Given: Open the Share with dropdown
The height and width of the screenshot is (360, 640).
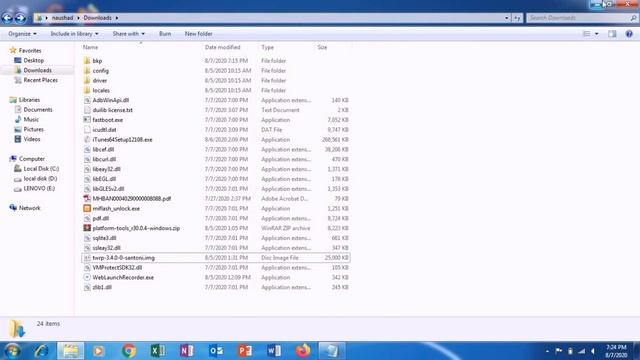Looking at the screenshot, I should coord(129,34).
